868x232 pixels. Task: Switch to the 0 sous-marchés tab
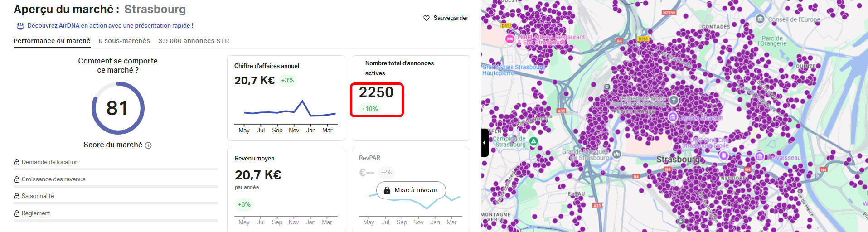click(124, 41)
